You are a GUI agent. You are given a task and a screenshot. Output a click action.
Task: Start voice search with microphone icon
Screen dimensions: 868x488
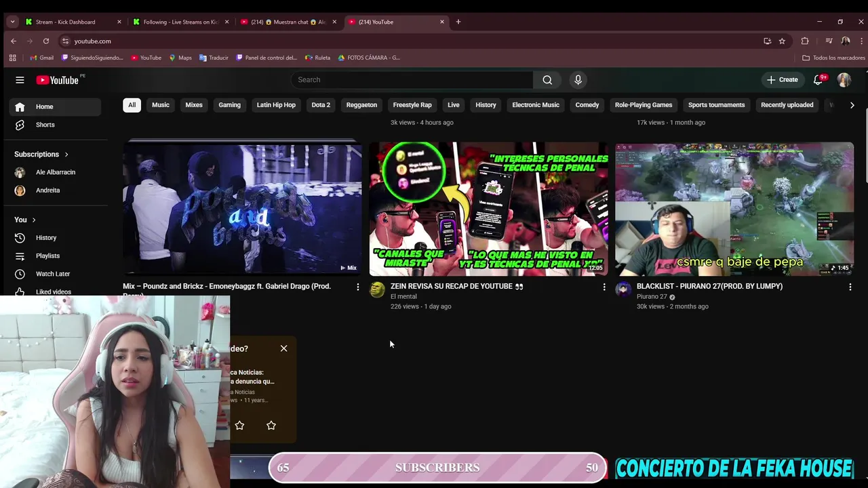(578, 80)
